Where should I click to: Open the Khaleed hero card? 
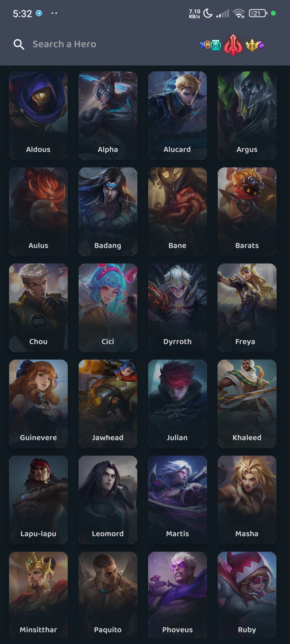coord(247,404)
